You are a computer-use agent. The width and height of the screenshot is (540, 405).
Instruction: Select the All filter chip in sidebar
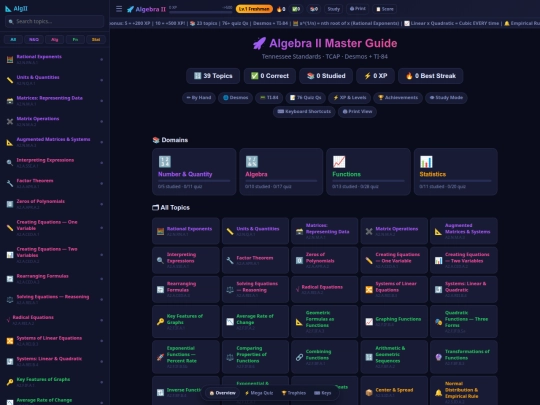coord(13,40)
